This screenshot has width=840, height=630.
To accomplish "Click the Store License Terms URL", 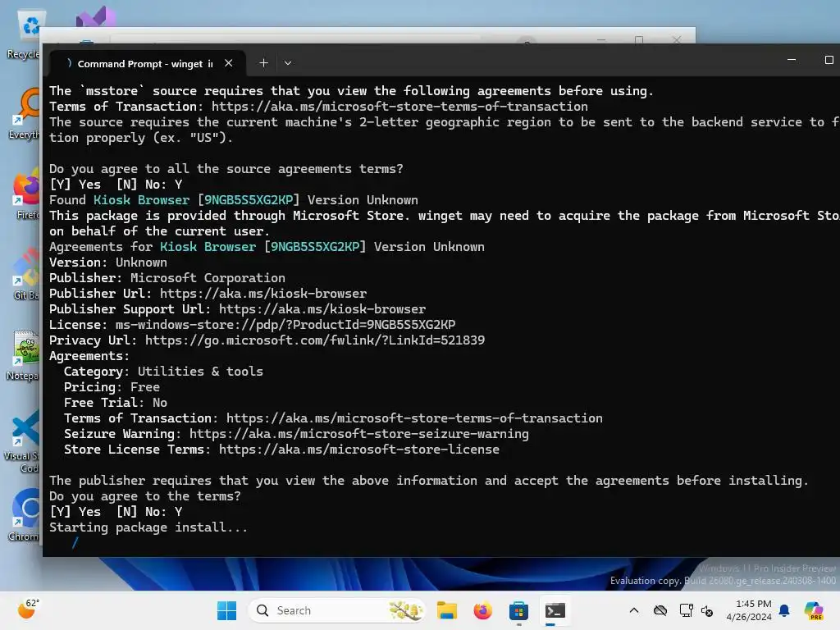I will point(359,450).
